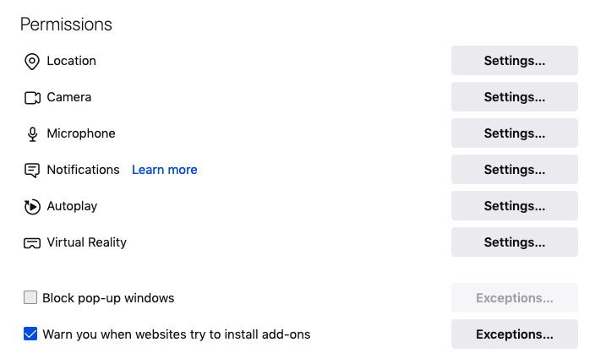Open Microphone permission Settings
This screenshot has height=364, width=606.
[x=514, y=133]
